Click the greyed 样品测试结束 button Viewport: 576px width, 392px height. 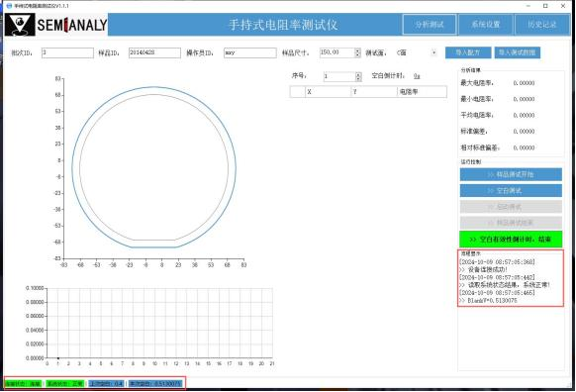coord(511,223)
